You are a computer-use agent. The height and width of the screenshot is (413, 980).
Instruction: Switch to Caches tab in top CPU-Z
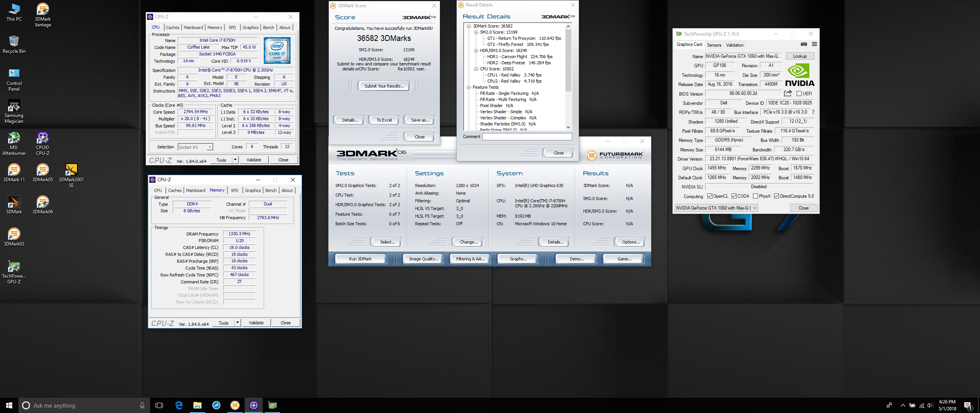(172, 28)
